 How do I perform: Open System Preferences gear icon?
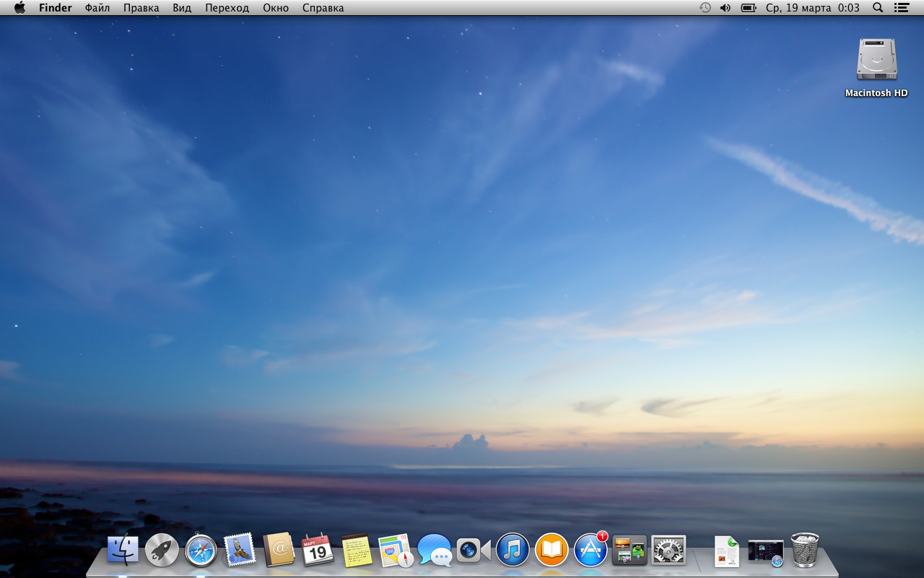pos(668,551)
